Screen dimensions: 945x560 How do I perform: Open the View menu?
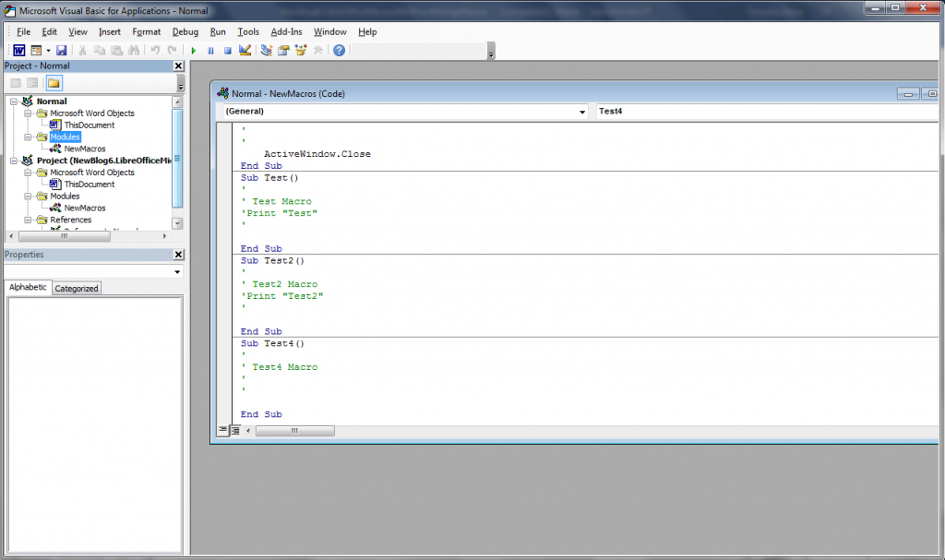[x=78, y=32]
